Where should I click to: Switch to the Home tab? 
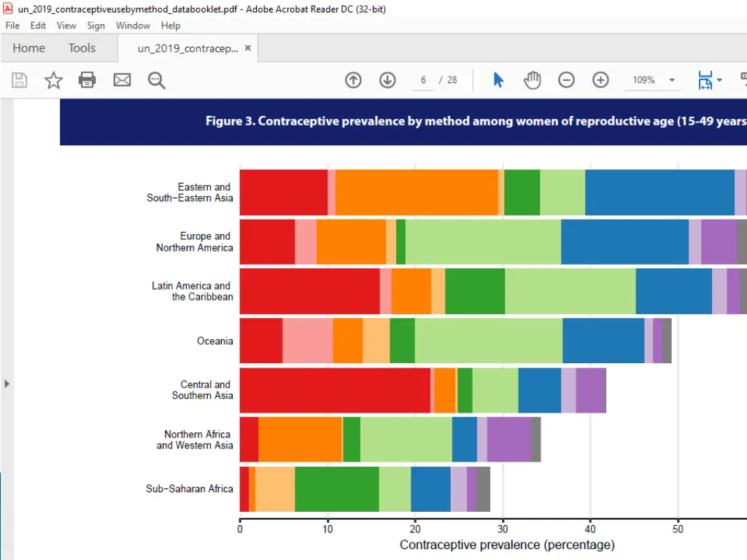(28, 48)
